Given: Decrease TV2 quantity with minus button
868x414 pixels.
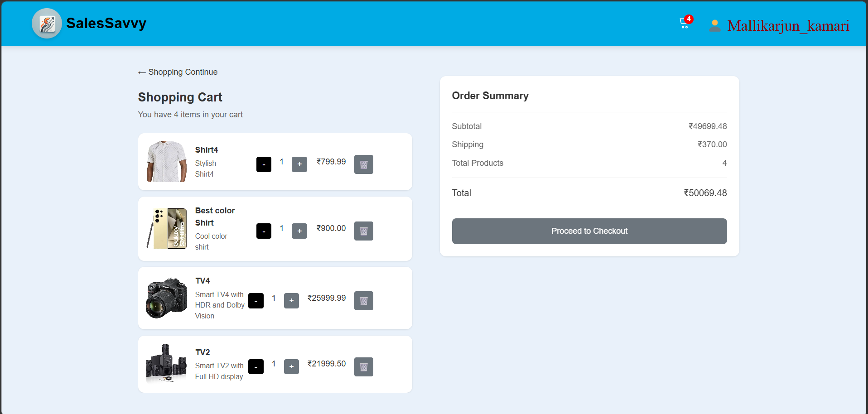Looking at the screenshot, I should tap(256, 367).
